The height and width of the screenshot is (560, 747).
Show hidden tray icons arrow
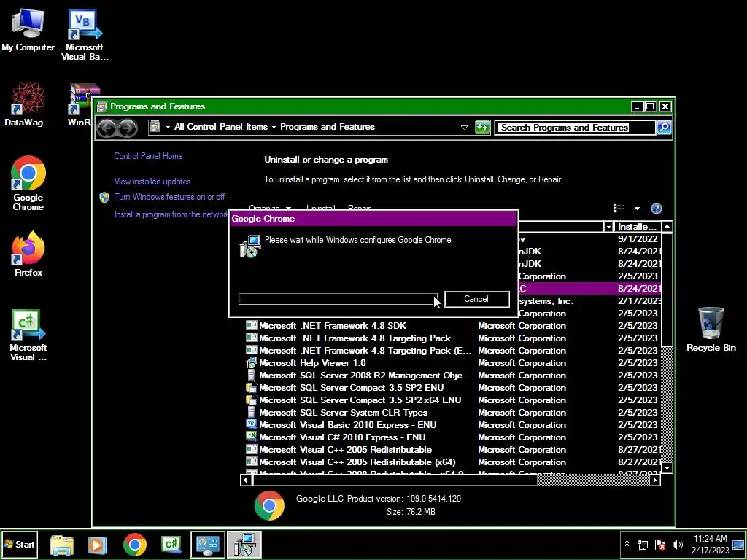627,544
